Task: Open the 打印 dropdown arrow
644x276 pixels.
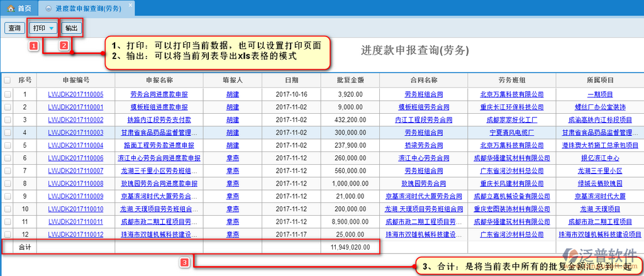Action: (x=51, y=28)
